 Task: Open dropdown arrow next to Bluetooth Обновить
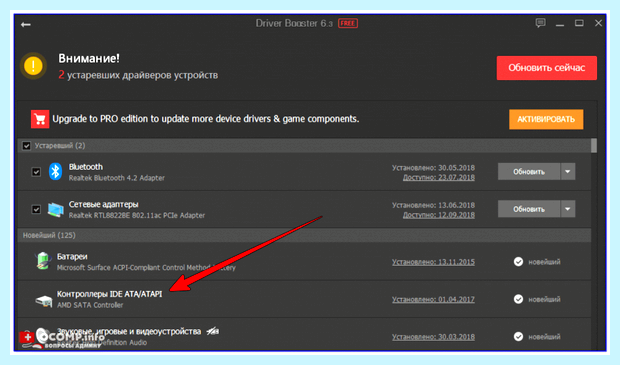click(567, 172)
